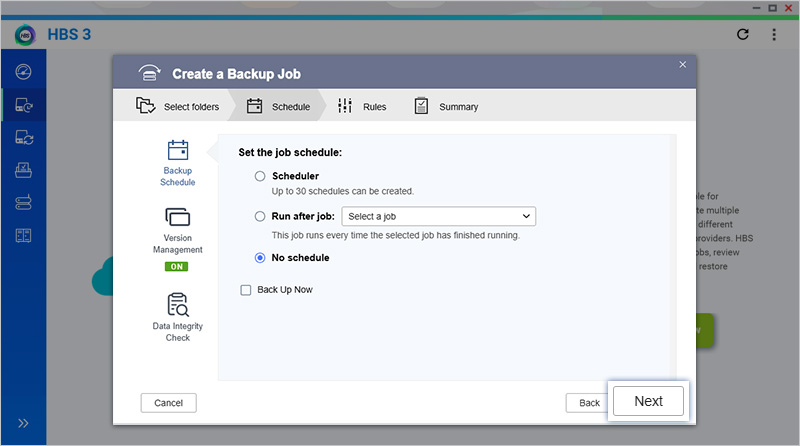Click the Version Management ON badge

(x=177, y=266)
